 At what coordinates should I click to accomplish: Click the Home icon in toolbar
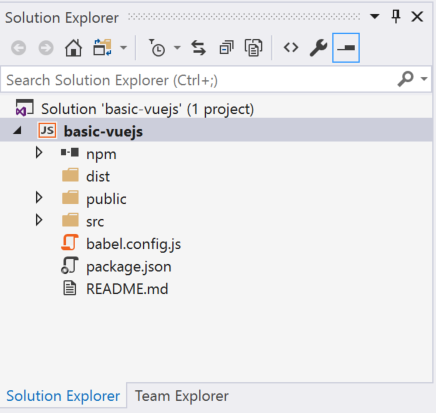click(73, 48)
